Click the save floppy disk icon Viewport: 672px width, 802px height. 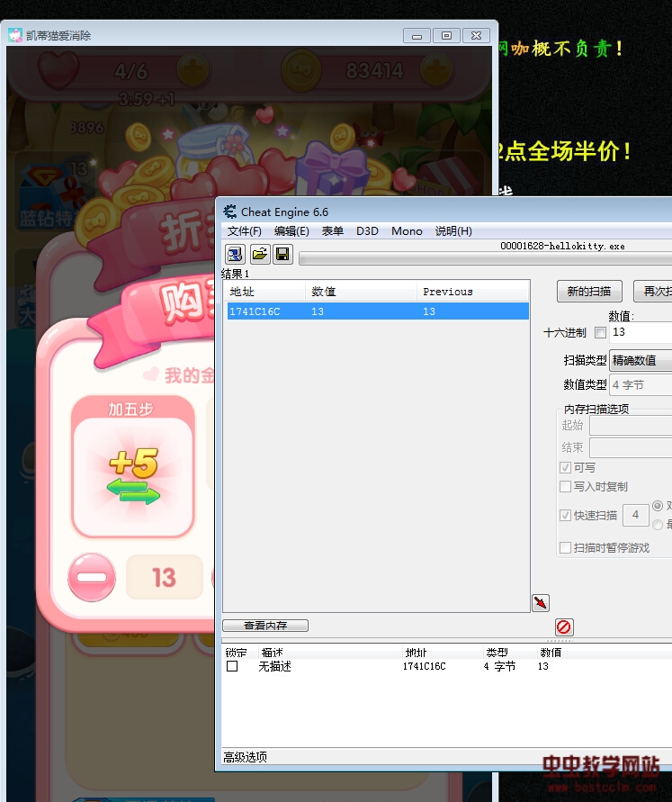pyautogui.click(x=282, y=254)
